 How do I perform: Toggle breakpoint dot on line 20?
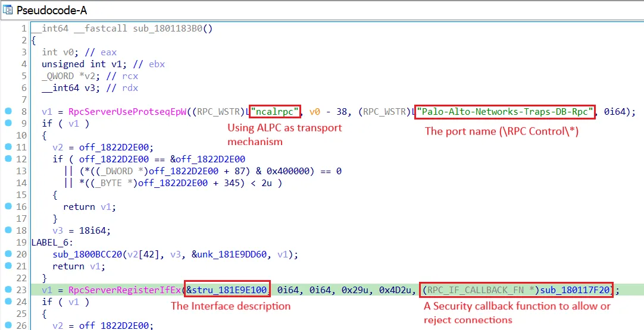[x=8, y=254]
